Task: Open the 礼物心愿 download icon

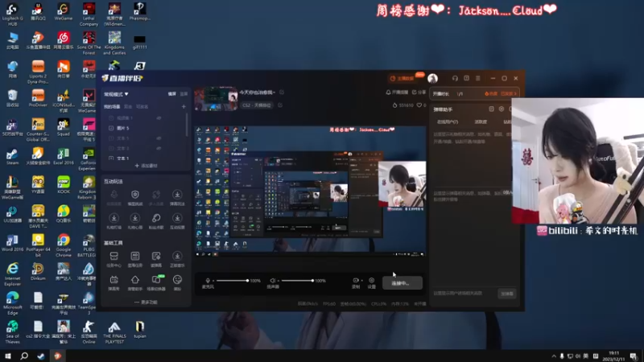Action: (x=134, y=218)
